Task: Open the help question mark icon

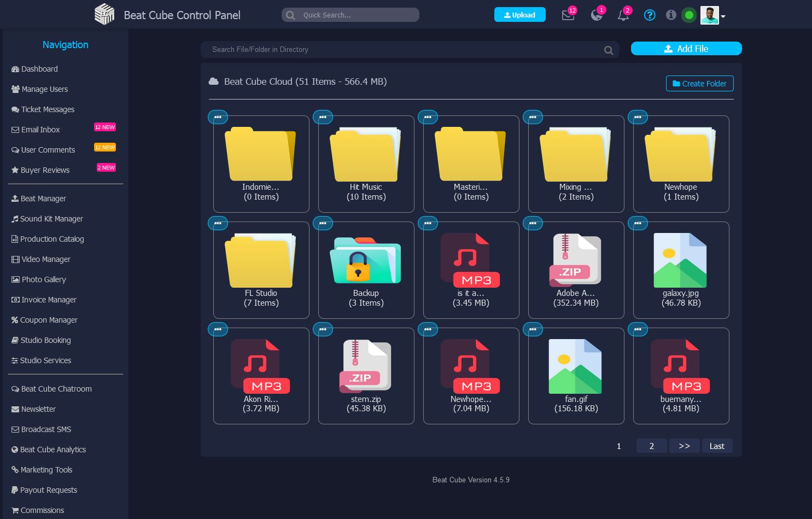Action: click(x=649, y=15)
